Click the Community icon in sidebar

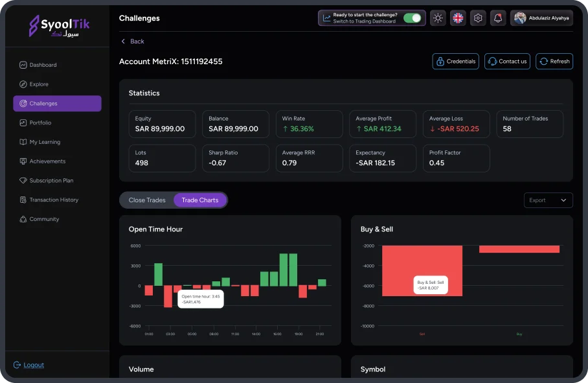pyautogui.click(x=23, y=219)
